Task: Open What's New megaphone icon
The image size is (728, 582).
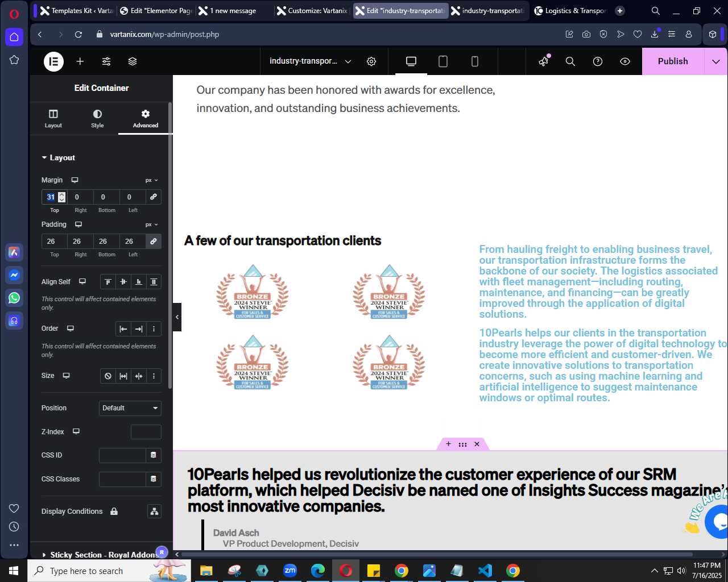Action: point(544,61)
